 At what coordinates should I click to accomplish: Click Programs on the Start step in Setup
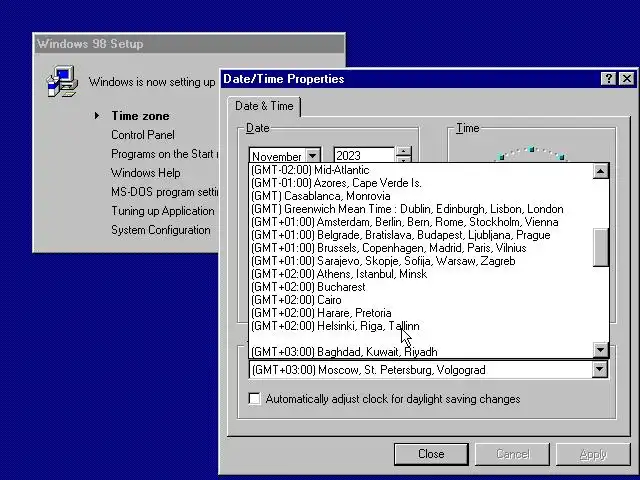point(165,154)
